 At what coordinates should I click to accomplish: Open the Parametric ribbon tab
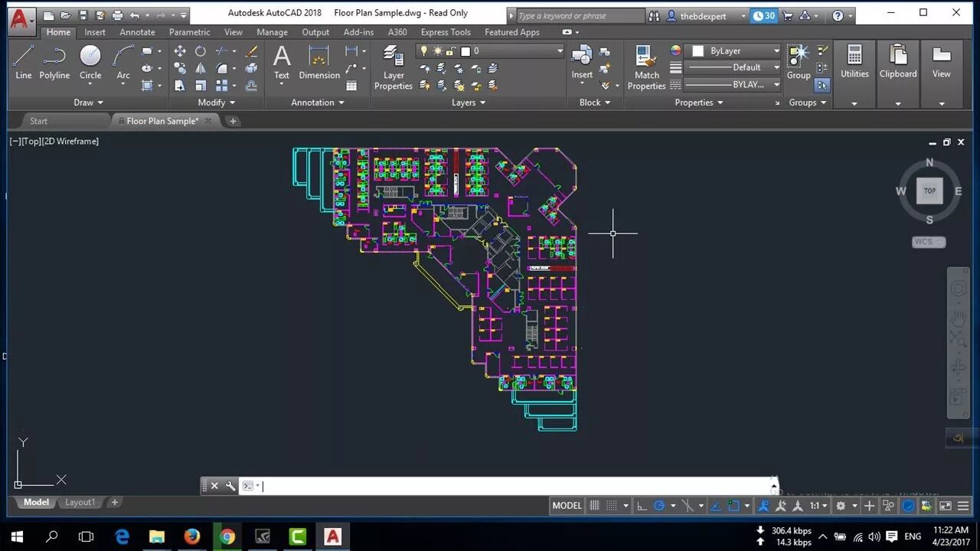pyautogui.click(x=189, y=32)
